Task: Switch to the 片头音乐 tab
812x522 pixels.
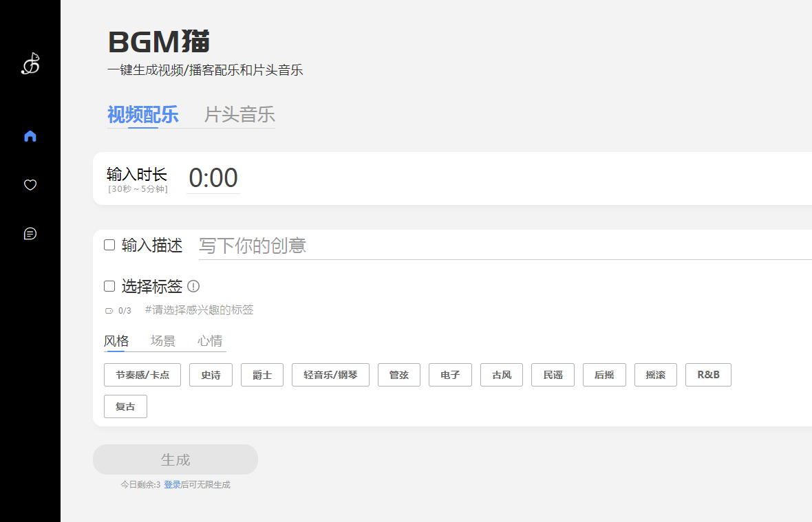Action: pos(239,114)
